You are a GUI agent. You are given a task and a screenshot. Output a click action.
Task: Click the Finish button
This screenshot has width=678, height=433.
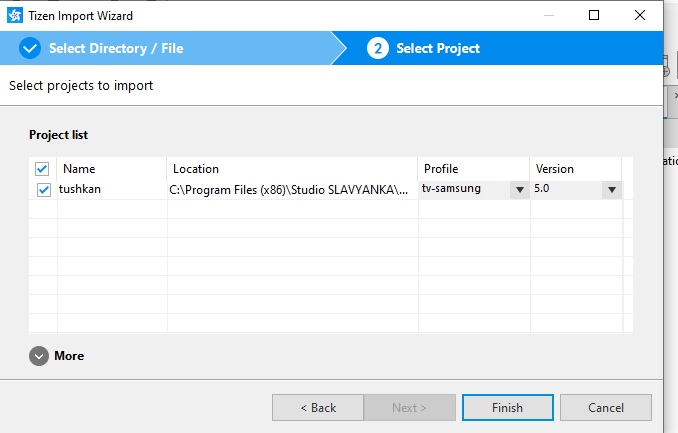click(508, 407)
